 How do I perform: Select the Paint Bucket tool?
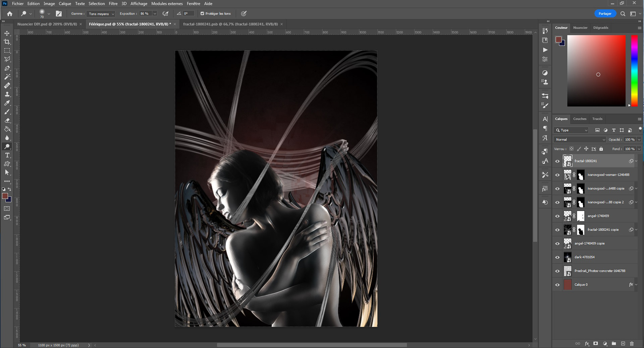point(7,129)
